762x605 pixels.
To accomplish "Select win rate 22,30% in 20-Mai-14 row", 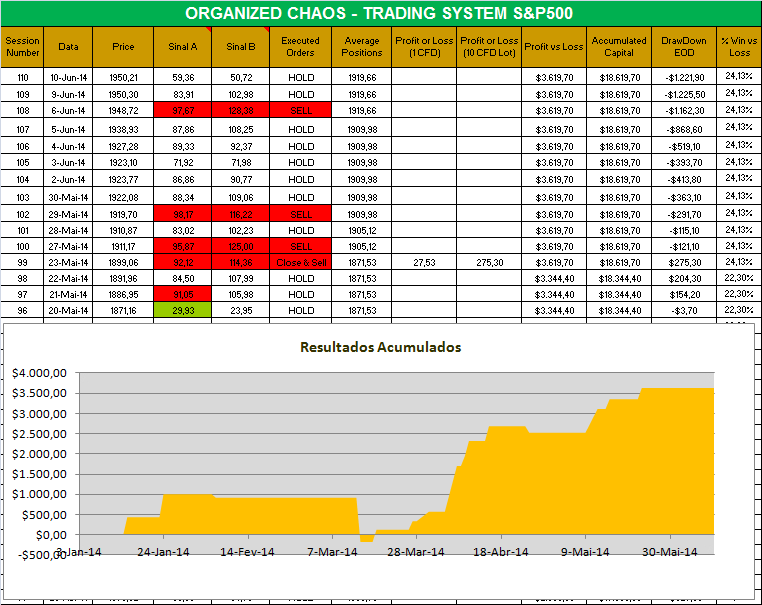I will pyautogui.click(x=739, y=310).
